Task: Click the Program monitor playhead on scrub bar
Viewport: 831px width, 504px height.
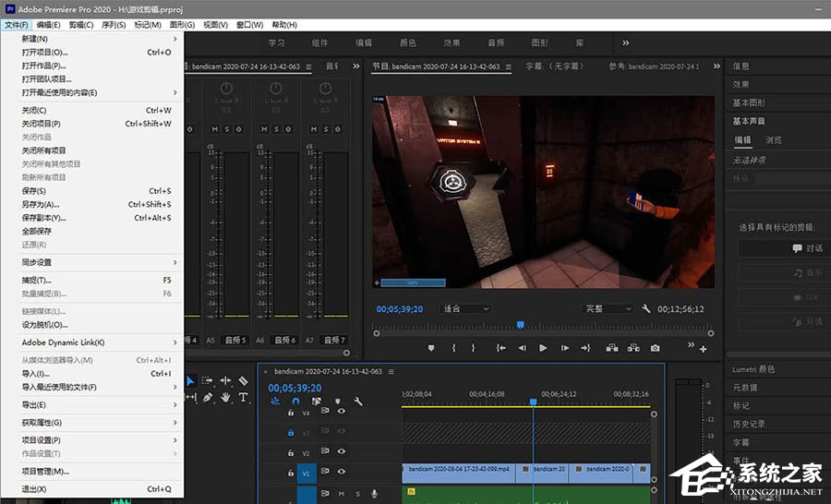Action: [x=520, y=325]
